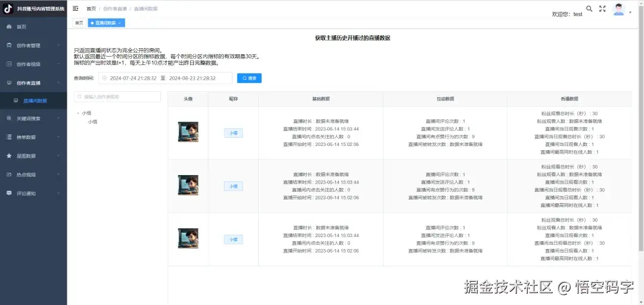This screenshot has width=644, height=305.
Task: Click the third row avatar thumbnail
Action: pyautogui.click(x=188, y=238)
